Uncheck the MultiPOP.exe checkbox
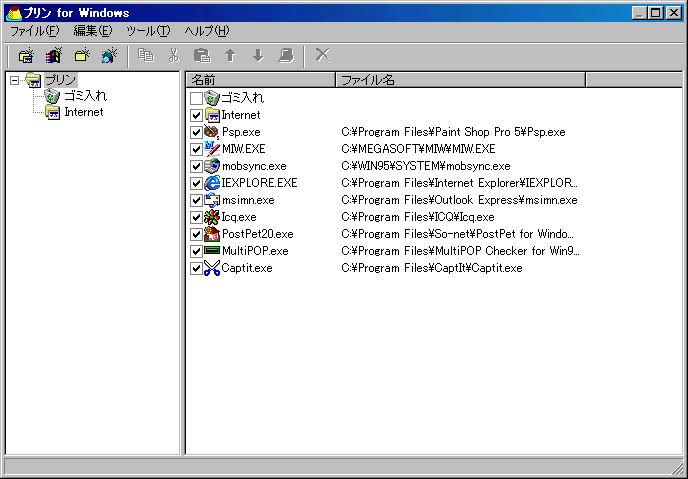 [196, 251]
